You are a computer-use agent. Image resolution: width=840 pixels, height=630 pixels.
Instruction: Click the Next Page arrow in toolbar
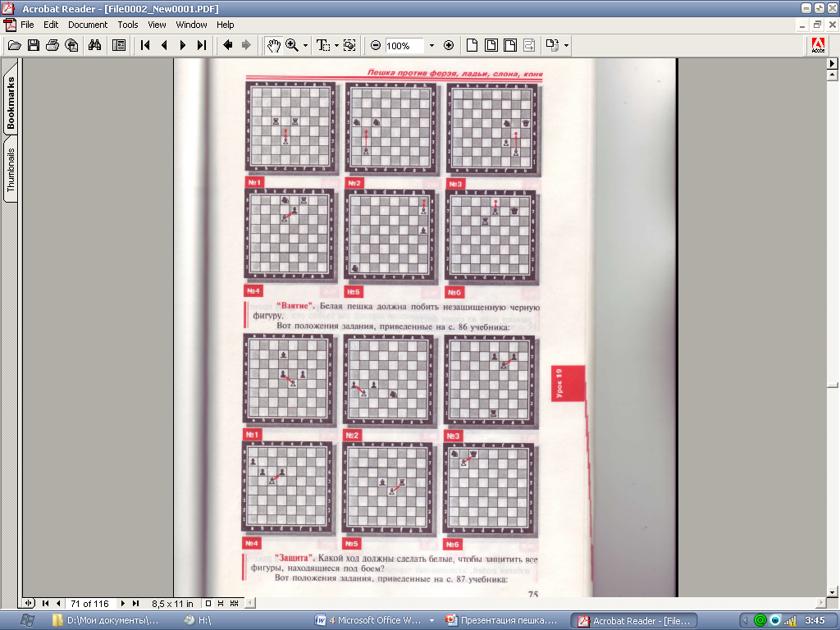[x=183, y=46]
